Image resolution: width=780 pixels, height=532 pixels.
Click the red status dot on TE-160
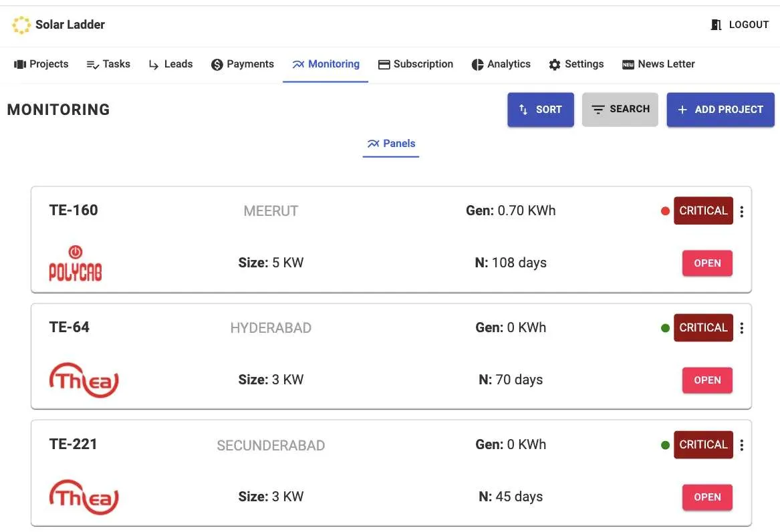(665, 211)
